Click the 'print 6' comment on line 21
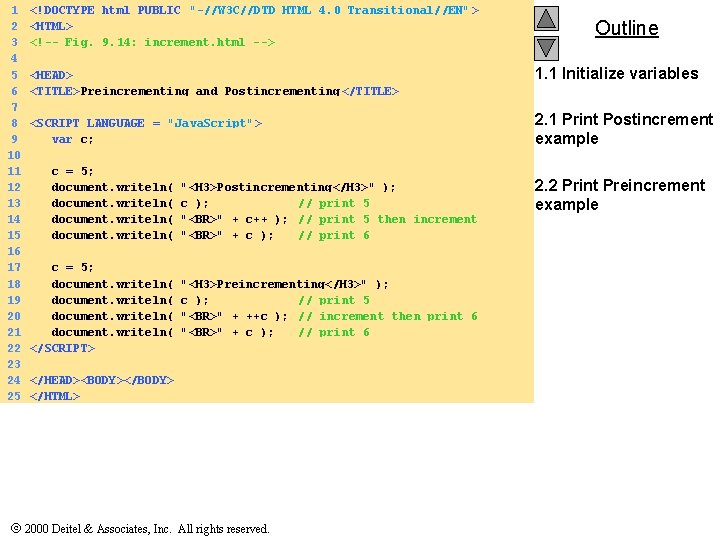Image resolution: width=720 pixels, height=540 pixels. tap(334, 332)
